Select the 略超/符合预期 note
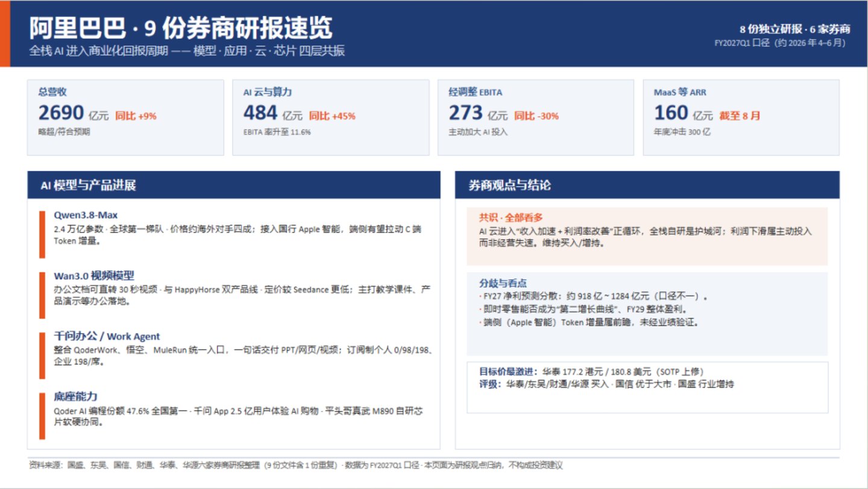This screenshot has width=868, height=489. (64, 131)
